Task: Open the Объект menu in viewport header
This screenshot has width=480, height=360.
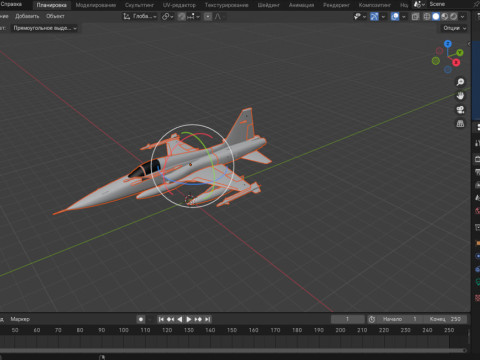Action: coord(55,16)
